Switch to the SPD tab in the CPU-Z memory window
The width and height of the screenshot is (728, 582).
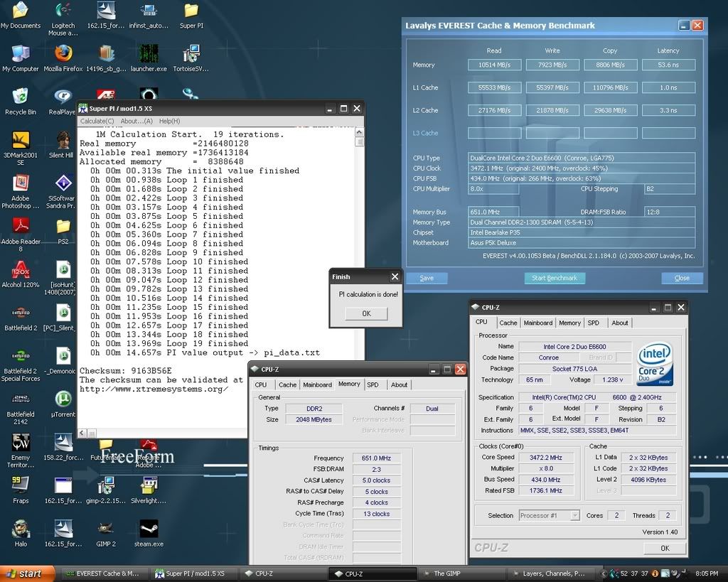[x=373, y=384]
